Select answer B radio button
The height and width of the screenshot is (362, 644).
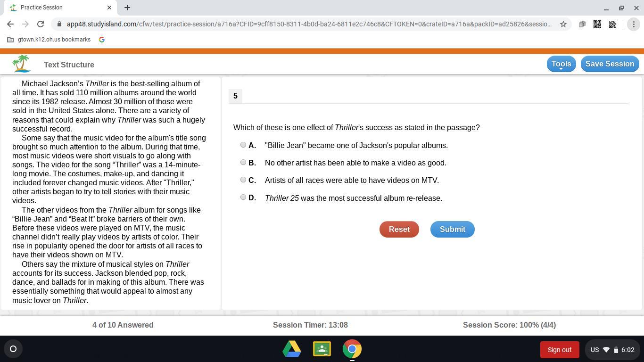click(243, 162)
